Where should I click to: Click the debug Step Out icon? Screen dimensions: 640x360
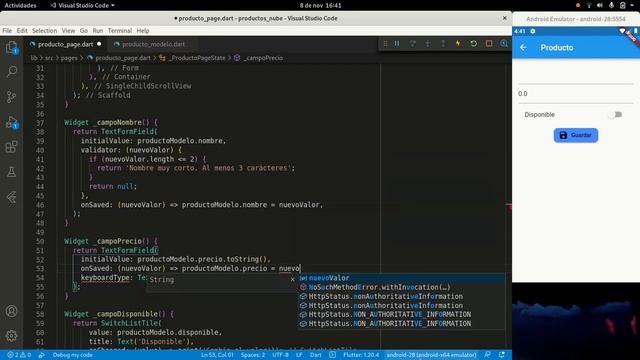(443, 44)
